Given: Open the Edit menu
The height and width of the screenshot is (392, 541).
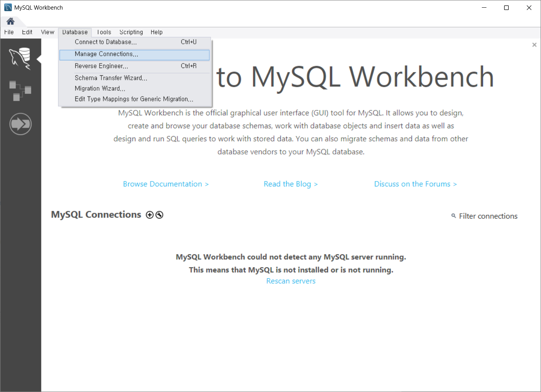Looking at the screenshot, I should [27, 32].
